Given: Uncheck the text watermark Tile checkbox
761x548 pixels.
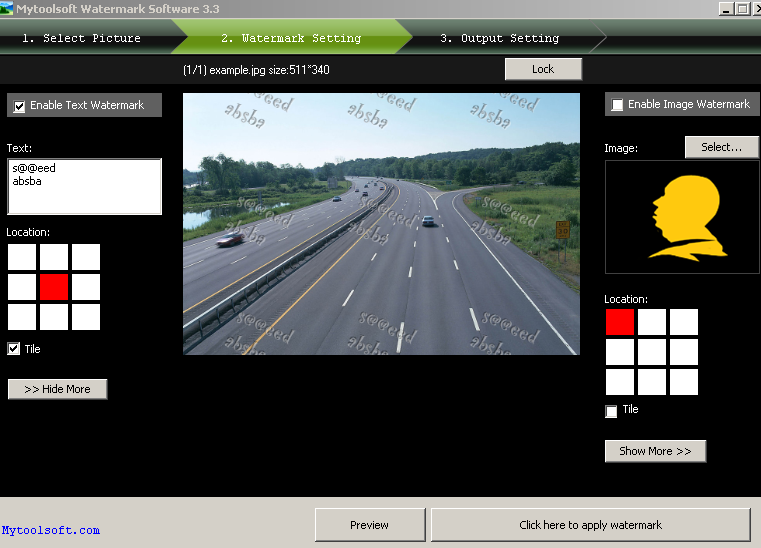Looking at the screenshot, I should pos(14,349).
